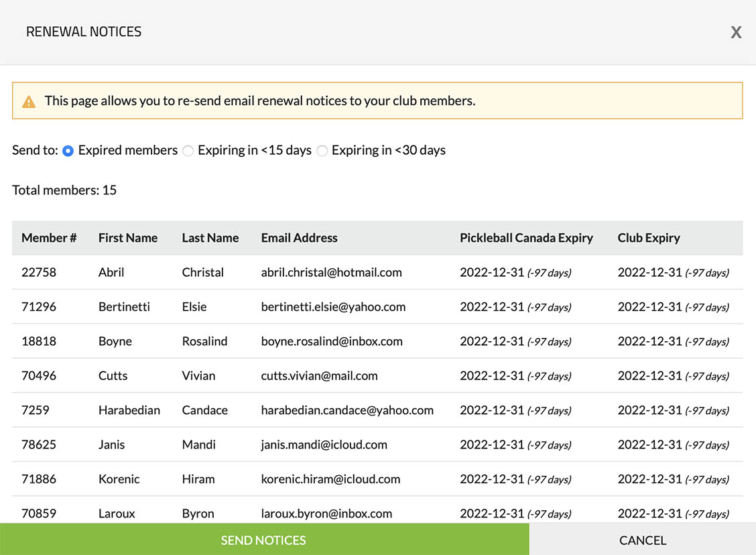The image size is (756, 555).
Task: Choose Expiring in <15 days option
Action: pyautogui.click(x=188, y=151)
